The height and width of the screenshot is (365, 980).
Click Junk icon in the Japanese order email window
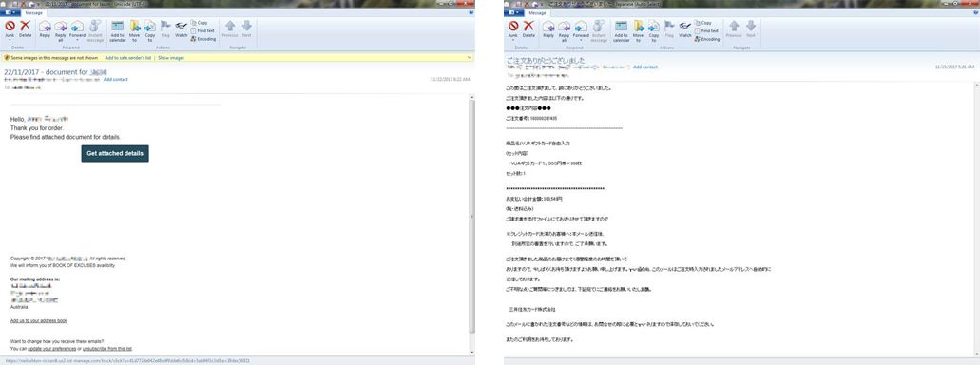click(513, 27)
